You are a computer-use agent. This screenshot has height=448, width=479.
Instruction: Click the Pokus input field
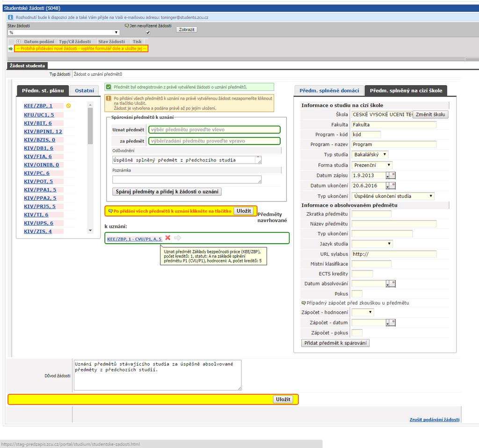(x=357, y=294)
